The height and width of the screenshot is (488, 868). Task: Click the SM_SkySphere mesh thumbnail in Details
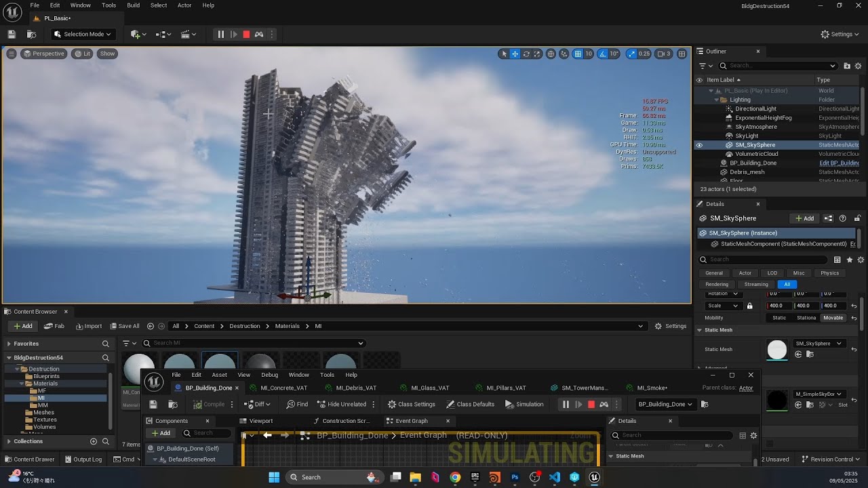777,350
